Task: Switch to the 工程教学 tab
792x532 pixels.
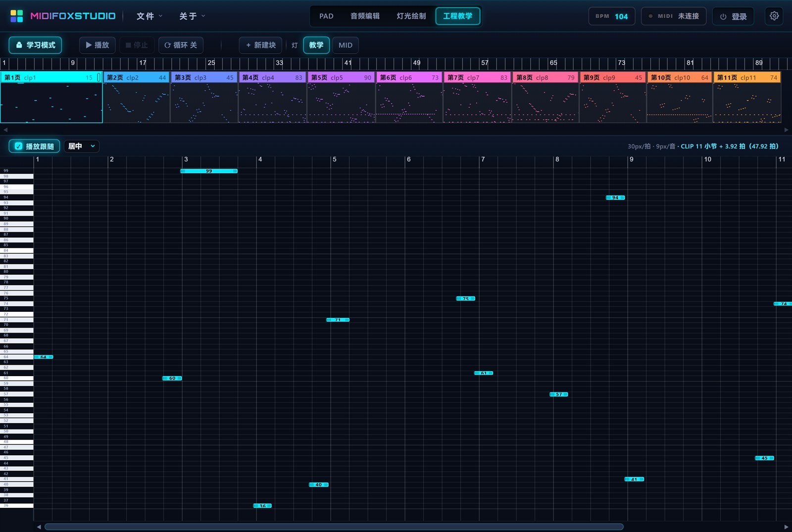Action: tap(458, 16)
